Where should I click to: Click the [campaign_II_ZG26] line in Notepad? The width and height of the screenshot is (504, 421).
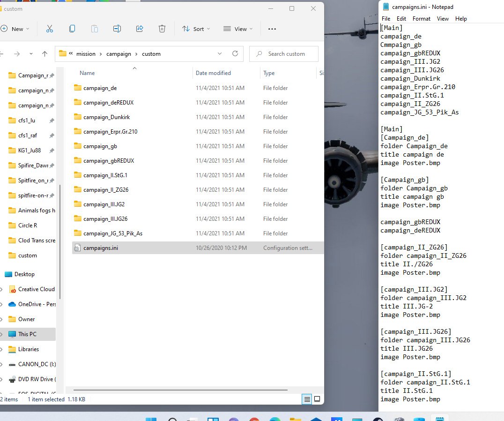pos(414,247)
